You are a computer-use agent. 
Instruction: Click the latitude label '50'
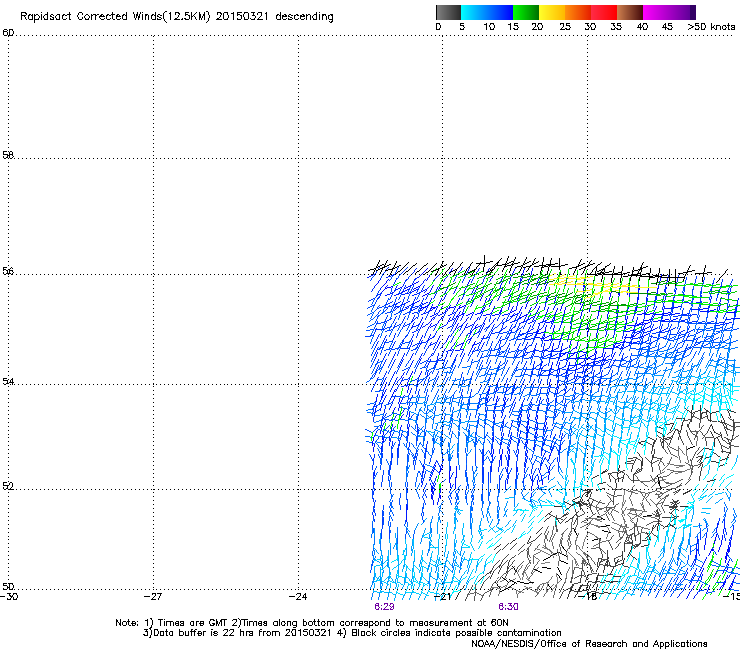(x=8, y=586)
